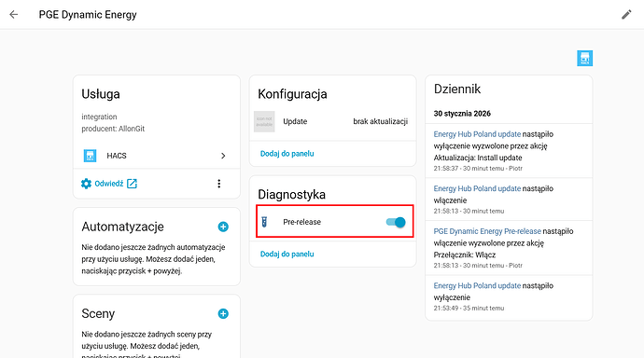This screenshot has width=644, height=358.
Task: Click the 'brak aktualizacji' status
Action: (380, 121)
